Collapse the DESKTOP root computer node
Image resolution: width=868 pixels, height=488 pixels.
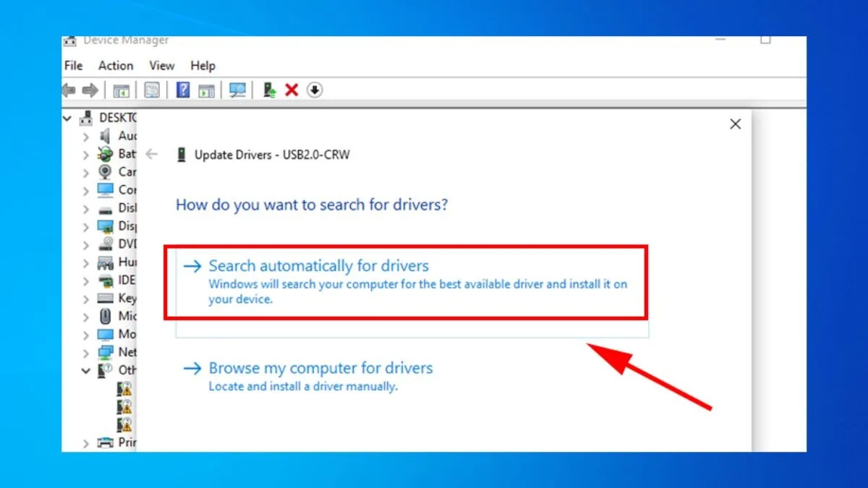68,118
